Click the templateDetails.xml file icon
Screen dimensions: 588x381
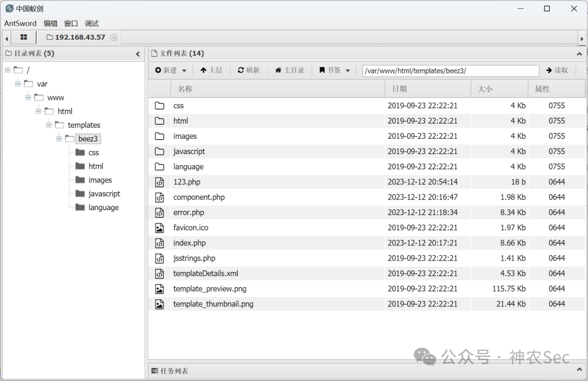pyautogui.click(x=160, y=273)
